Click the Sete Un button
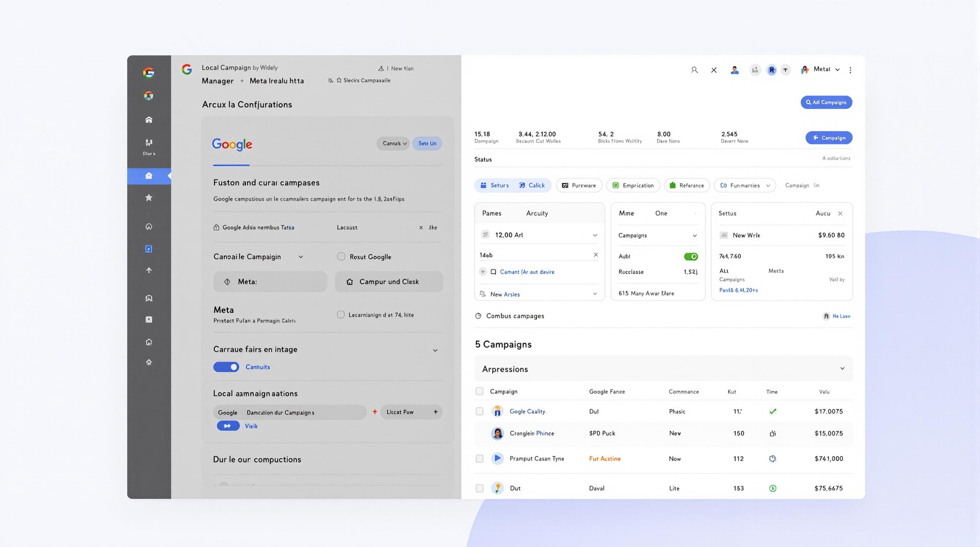 tap(427, 144)
